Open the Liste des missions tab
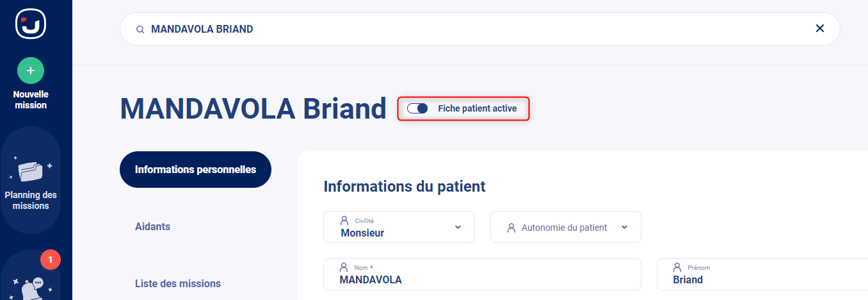The width and height of the screenshot is (868, 300). [x=178, y=283]
